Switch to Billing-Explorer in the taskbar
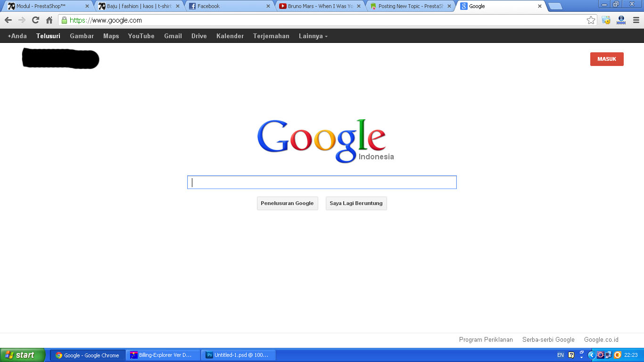This screenshot has width=644, height=362. click(x=164, y=355)
